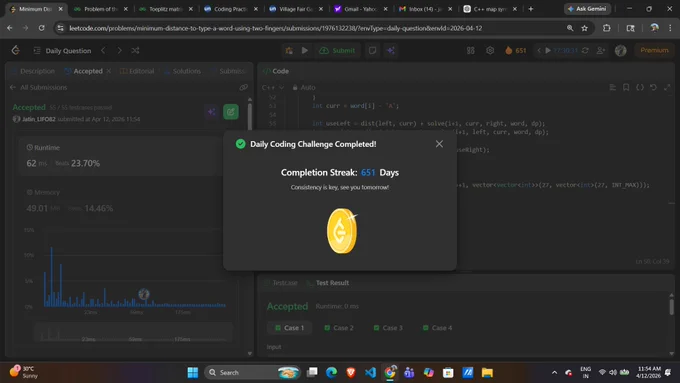Screen dimensions: 680x383
Task: Start the timer play icon
Action: (548, 51)
